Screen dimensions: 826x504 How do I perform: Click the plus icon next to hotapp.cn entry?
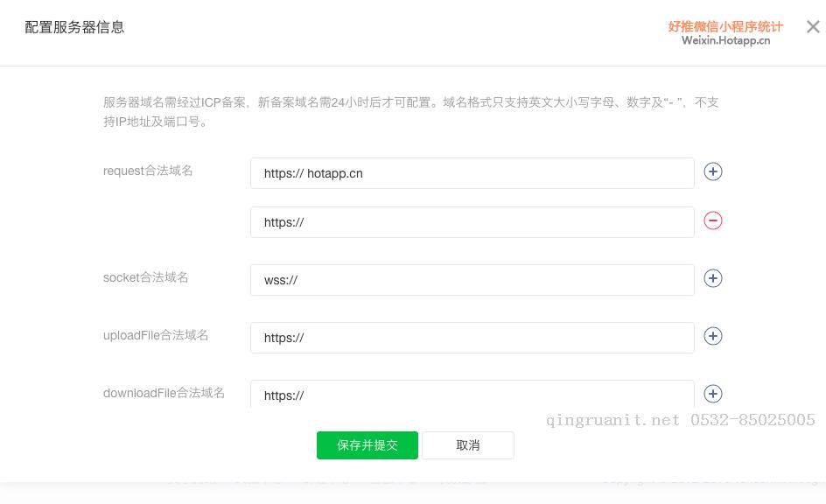coord(713,171)
